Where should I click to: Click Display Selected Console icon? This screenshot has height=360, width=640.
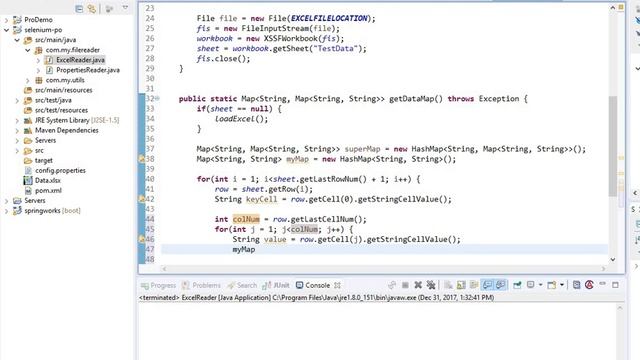[x=531, y=285]
